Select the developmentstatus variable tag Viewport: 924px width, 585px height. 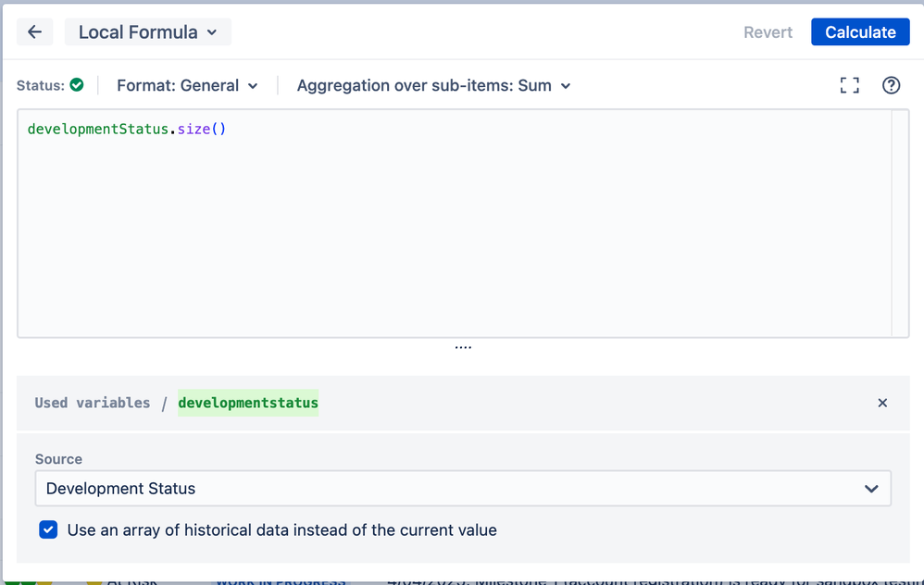click(248, 403)
